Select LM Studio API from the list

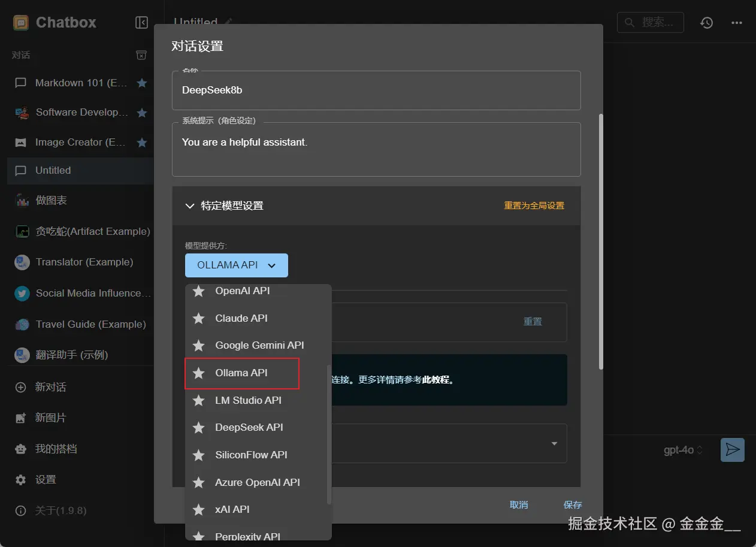point(258,400)
